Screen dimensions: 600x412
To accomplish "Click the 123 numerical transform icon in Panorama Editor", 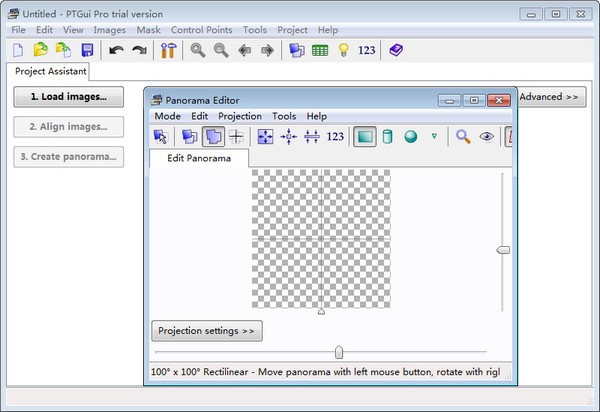I will point(335,137).
